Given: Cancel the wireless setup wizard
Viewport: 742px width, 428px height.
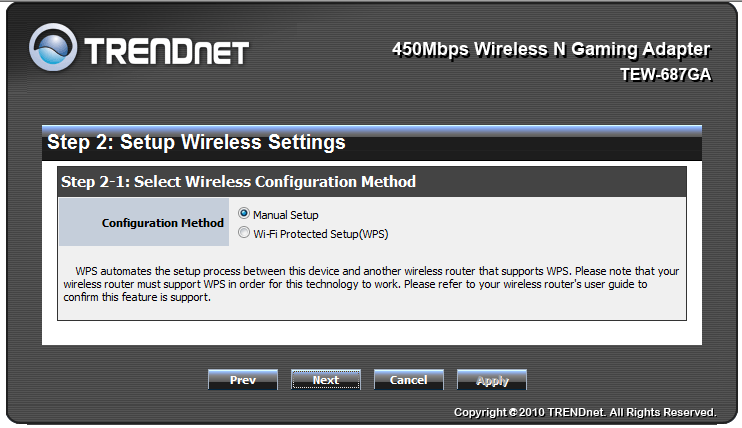Looking at the screenshot, I should point(408,380).
